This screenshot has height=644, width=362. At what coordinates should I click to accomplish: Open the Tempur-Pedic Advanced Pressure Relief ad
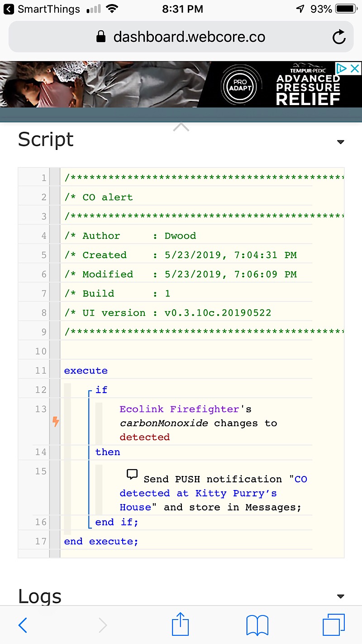(x=181, y=84)
